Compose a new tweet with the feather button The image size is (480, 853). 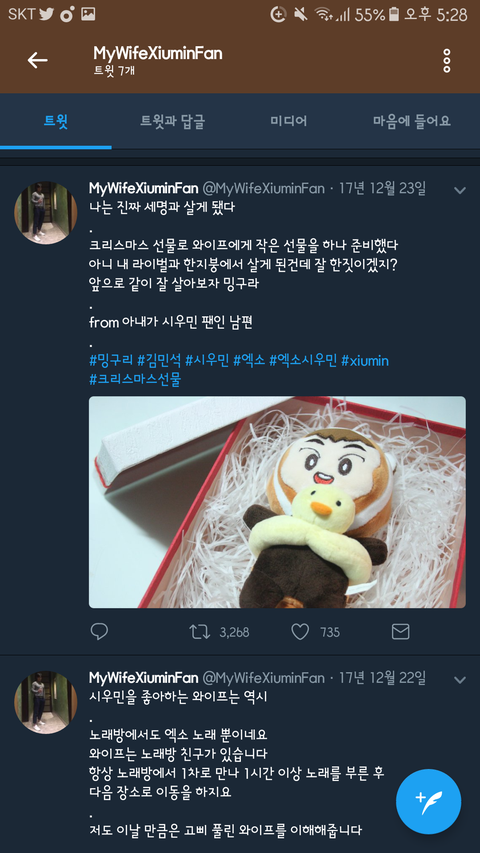pos(429,802)
